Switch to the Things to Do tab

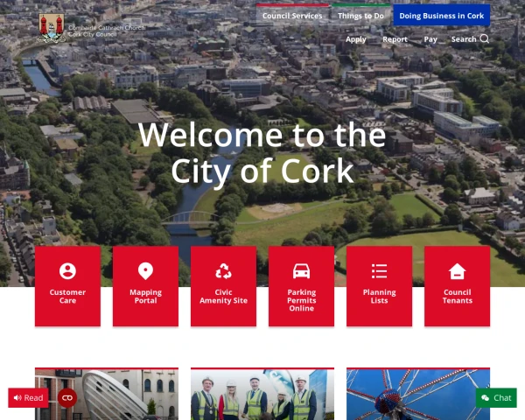(361, 16)
